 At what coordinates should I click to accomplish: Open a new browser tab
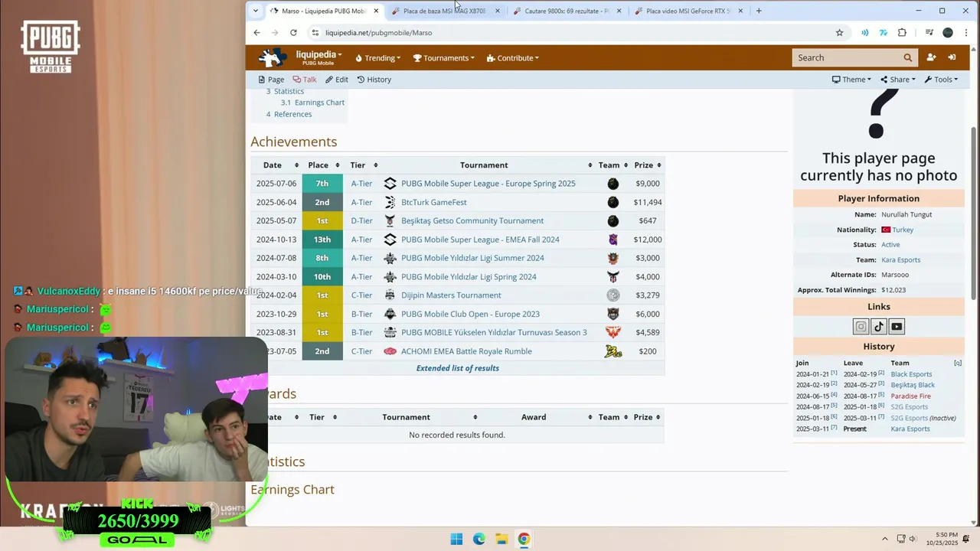[759, 11]
